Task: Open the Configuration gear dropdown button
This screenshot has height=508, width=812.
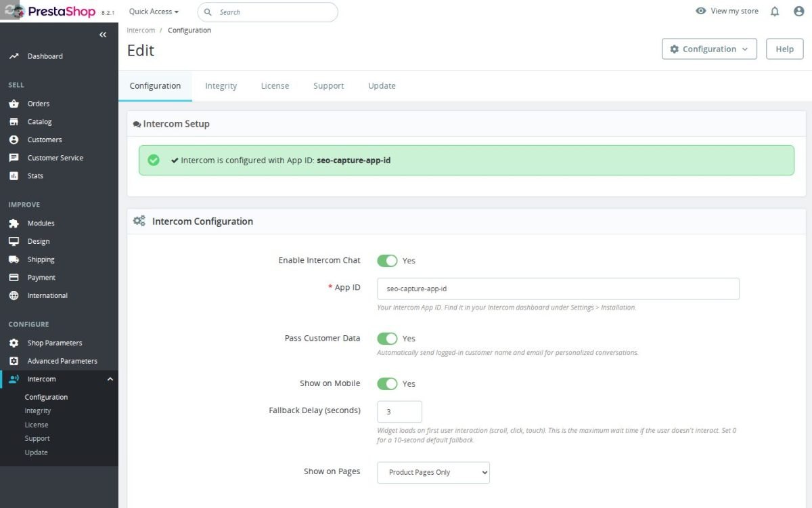Action: (709, 49)
